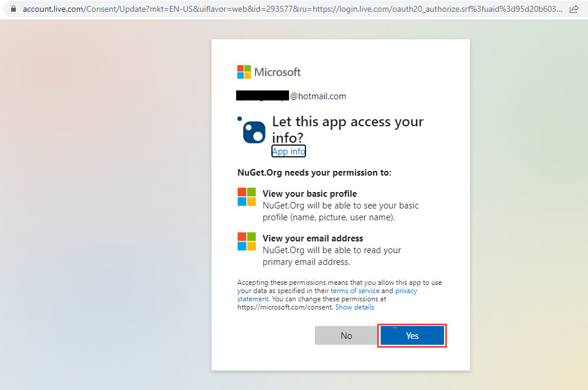Expand Show details
588x390 pixels.
354,307
